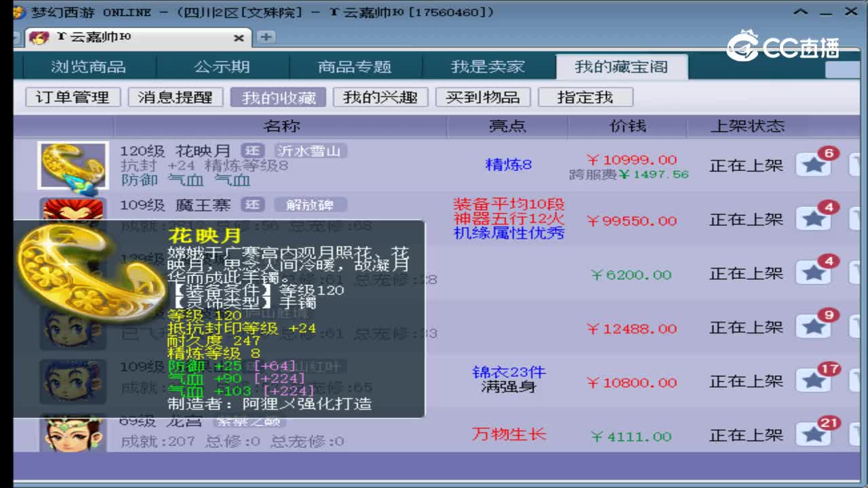Screen dimensions: 868x488
Task: Click the 锦衣23件 highlight text
Action: point(509,372)
